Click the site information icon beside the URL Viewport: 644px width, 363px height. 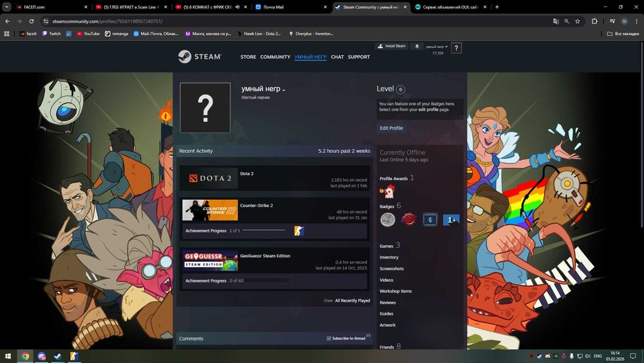click(x=46, y=21)
